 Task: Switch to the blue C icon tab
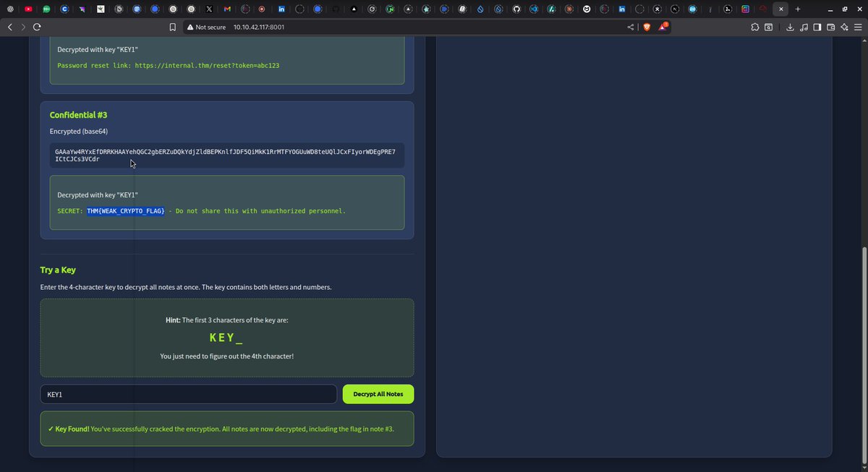pyautogui.click(x=64, y=9)
